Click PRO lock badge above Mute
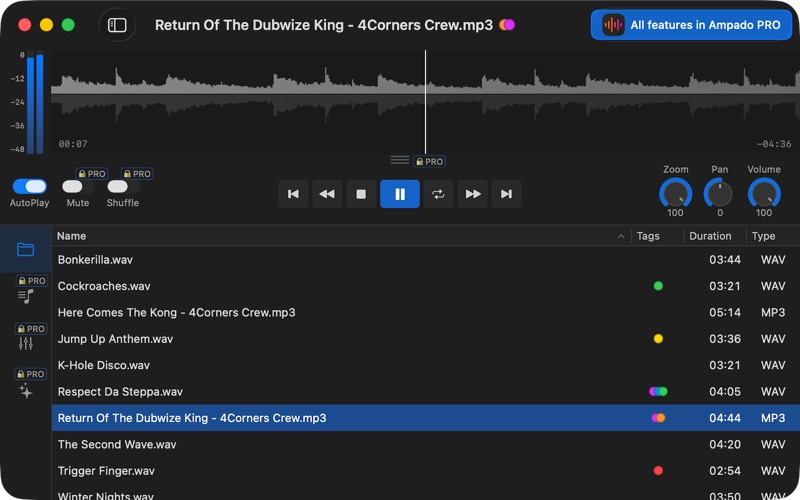800x500 pixels. tap(92, 174)
